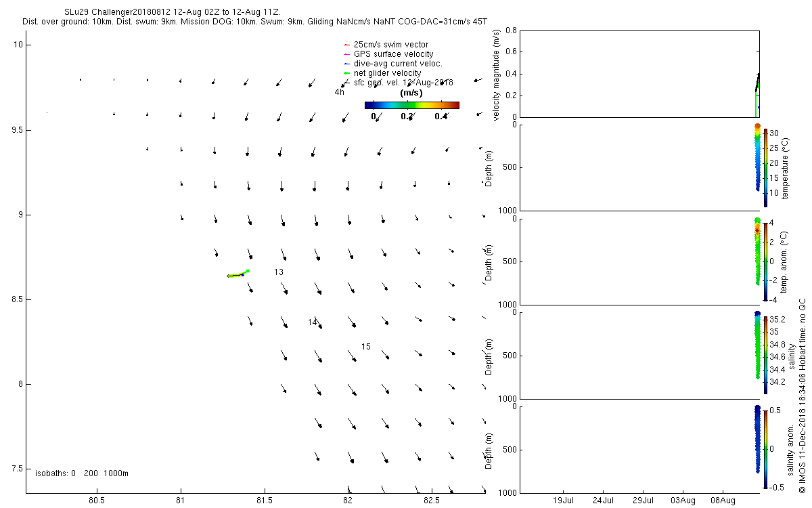The height and width of the screenshot is (508, 812).
Task: Click the '30' temperature colorbar tick
Action: [774, 133]
